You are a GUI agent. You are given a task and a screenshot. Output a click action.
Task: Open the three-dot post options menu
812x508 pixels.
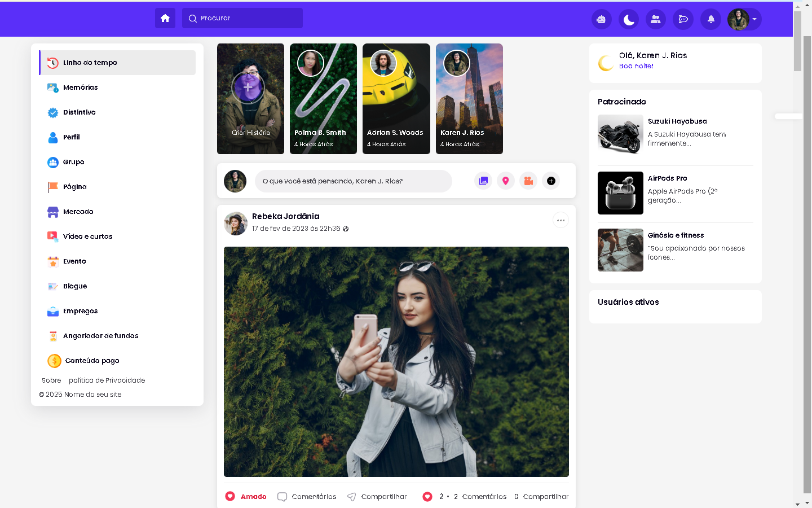[561, 220]
